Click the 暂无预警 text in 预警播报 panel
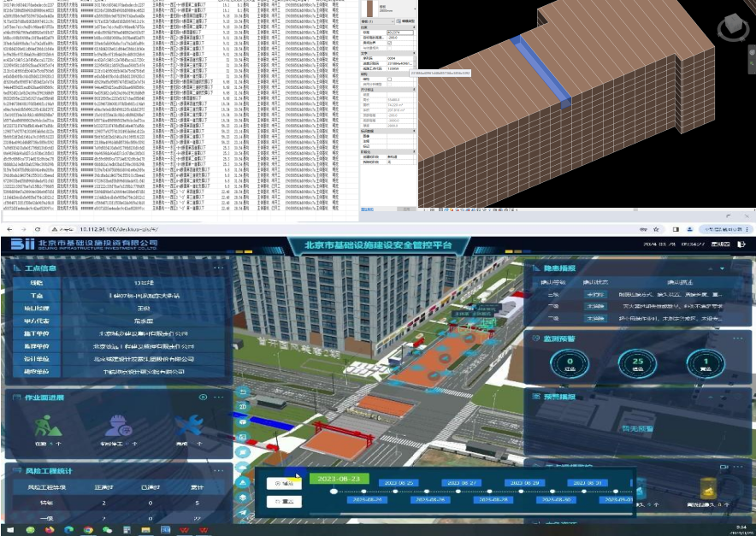756x536 pixels. pyautogui.click(x=638, y=428)
